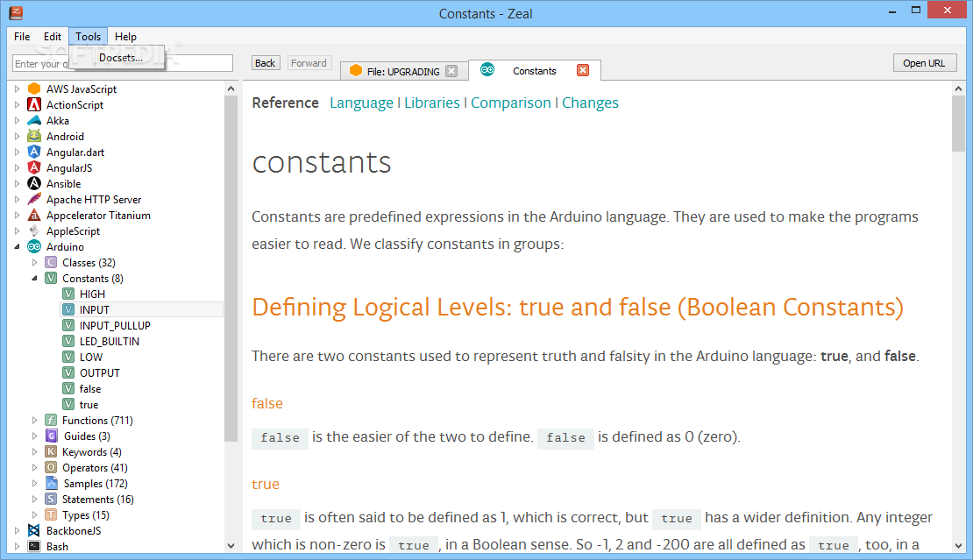
Task: Close the Constants tab
Action: coord(583,70)
